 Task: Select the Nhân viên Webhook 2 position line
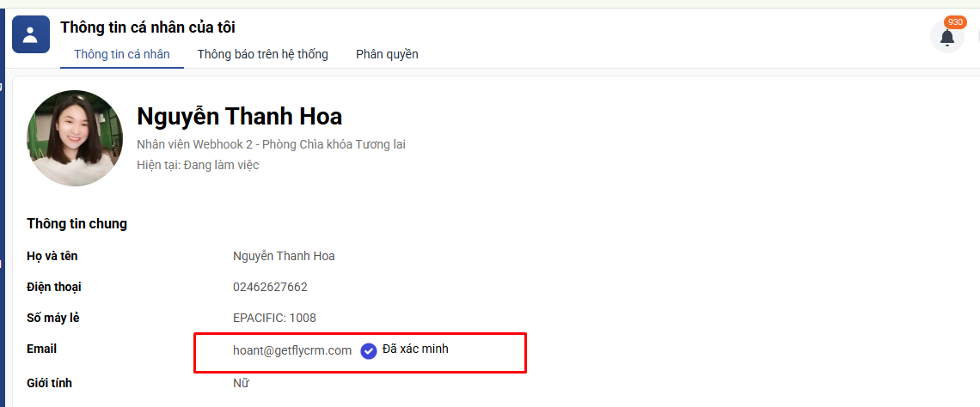click(271, 144)
